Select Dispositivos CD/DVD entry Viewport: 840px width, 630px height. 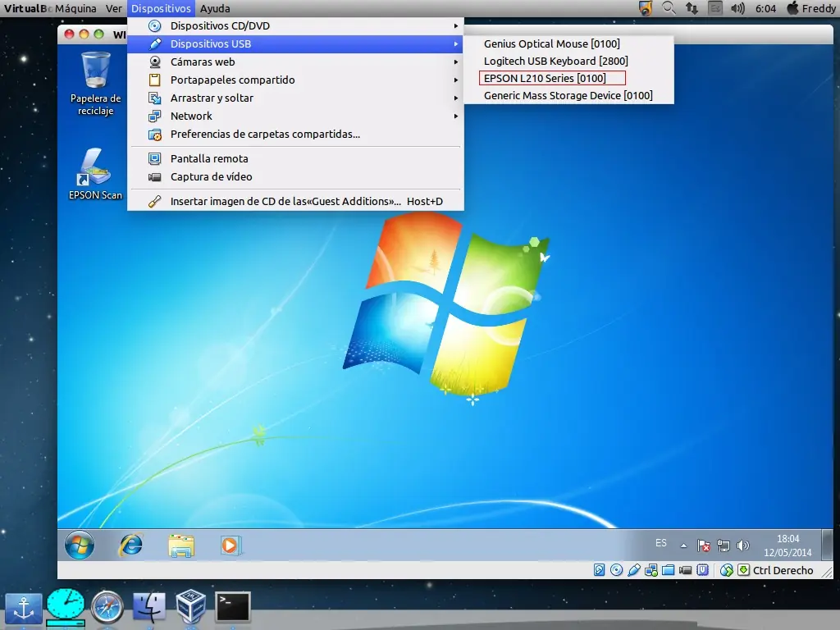[295, 25]
